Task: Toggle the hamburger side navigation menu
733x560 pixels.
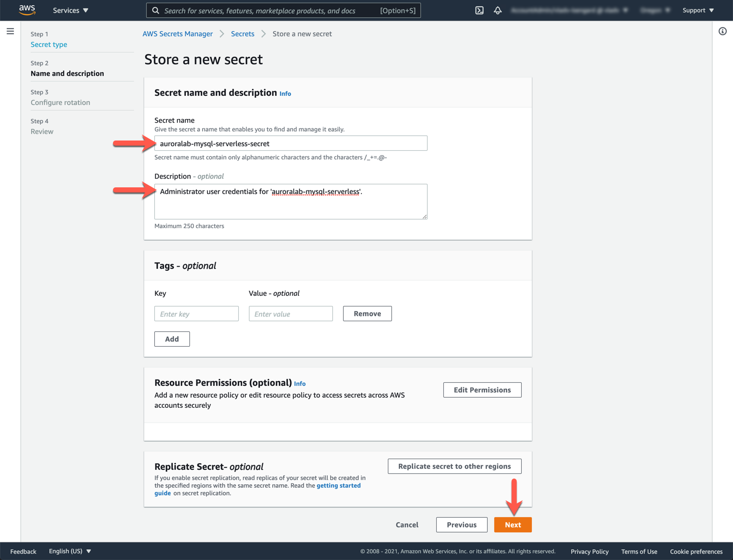Action: [x=10, y=32]
